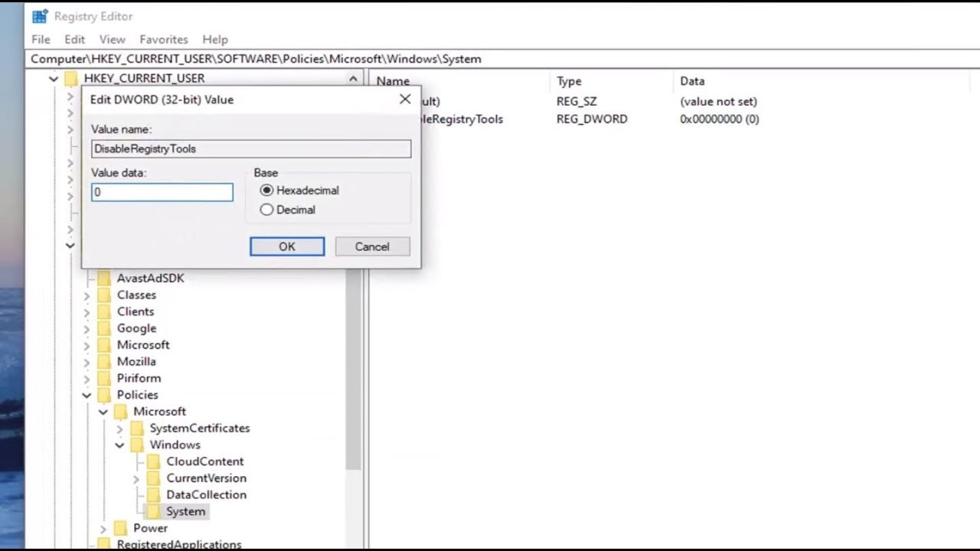
Task: Click the Piriform folder icon
Action: point(104,378)
